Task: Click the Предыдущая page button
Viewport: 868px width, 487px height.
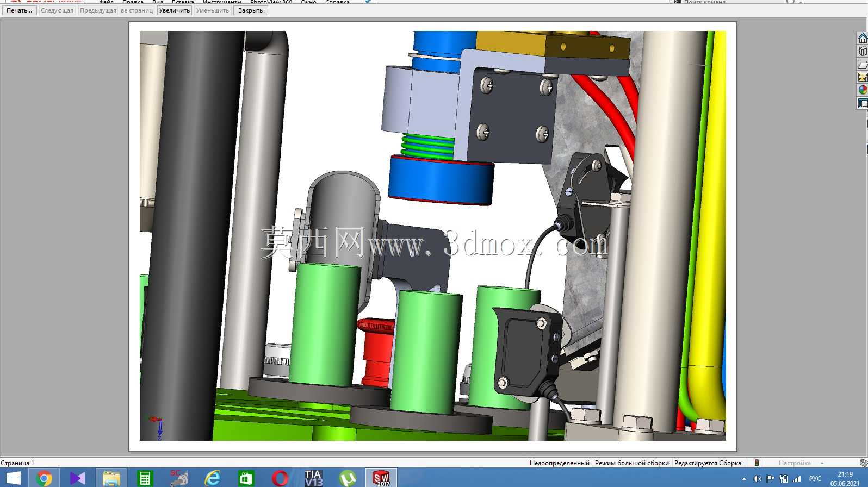Action: (x=98, y=10)
